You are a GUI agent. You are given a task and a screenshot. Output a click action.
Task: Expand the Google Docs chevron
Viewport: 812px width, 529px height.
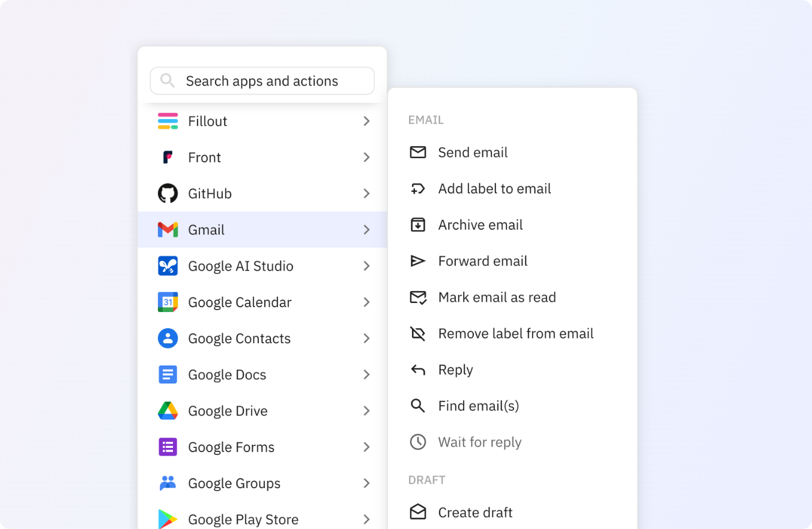click(x=366, y=375)
